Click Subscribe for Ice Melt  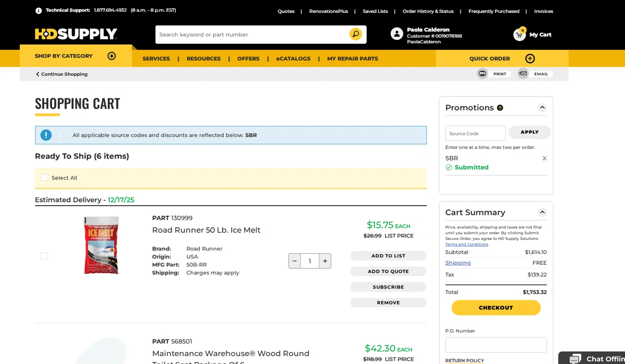point(388,287)
